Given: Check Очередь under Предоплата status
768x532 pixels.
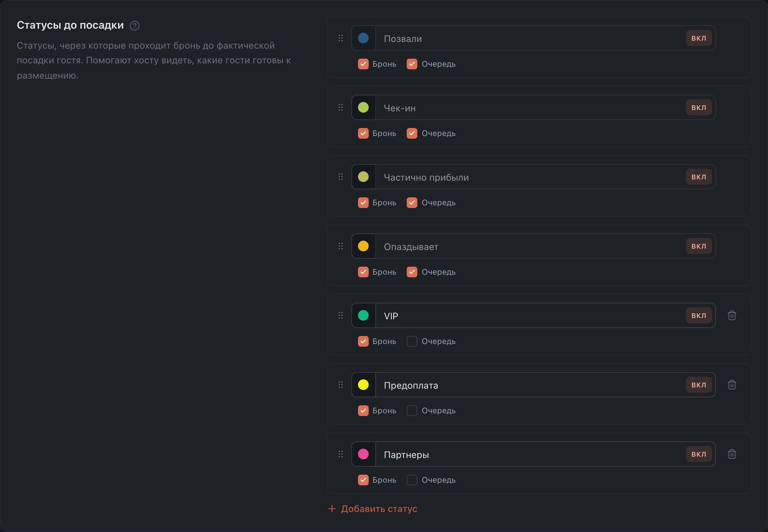Looking at the screenshot, I should click(x=412, y=411).
